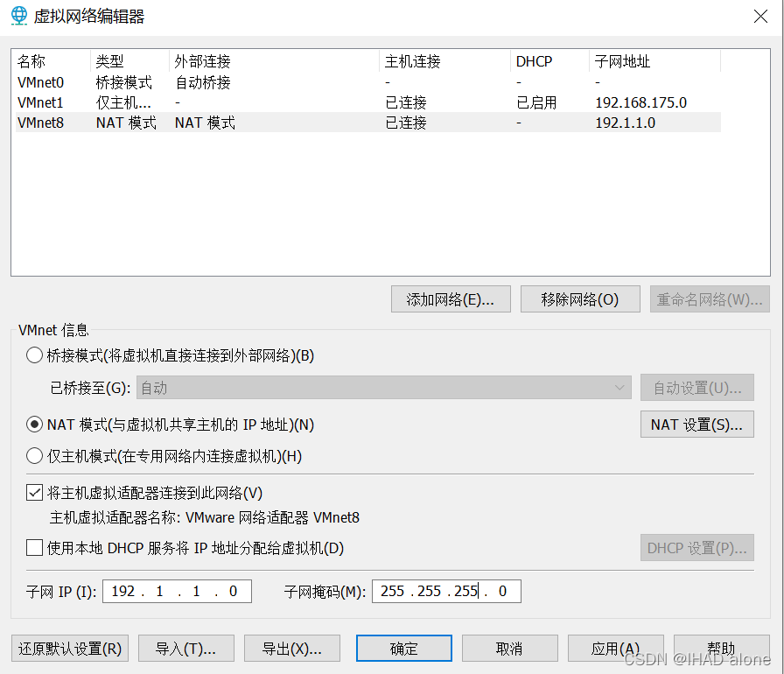Viewport: 784px width, 674px height.
Task: Click 移除网络(O) button
Action: pyautogui.click(x=580, y=299)
